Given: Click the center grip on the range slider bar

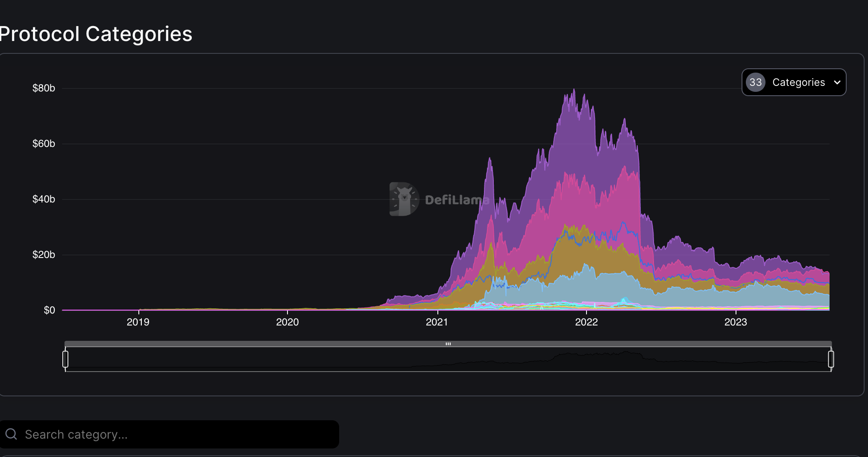Looking at the screenshot, I should (448, 344).
